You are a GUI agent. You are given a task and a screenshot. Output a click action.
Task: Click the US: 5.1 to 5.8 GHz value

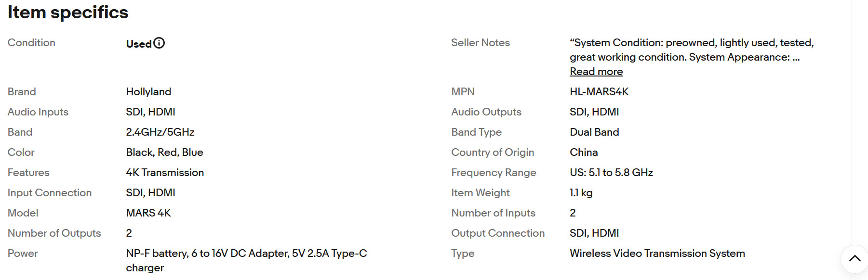click(611, 173)
